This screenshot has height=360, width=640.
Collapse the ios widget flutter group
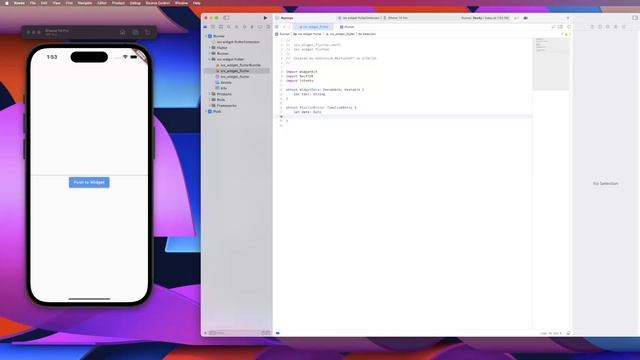point(210,59)
